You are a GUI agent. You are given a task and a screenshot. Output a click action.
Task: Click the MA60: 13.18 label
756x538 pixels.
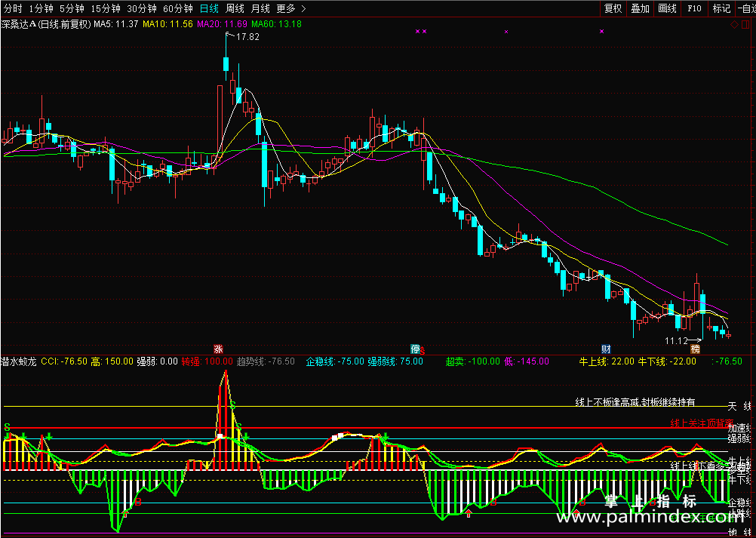[x=276, y=23]
